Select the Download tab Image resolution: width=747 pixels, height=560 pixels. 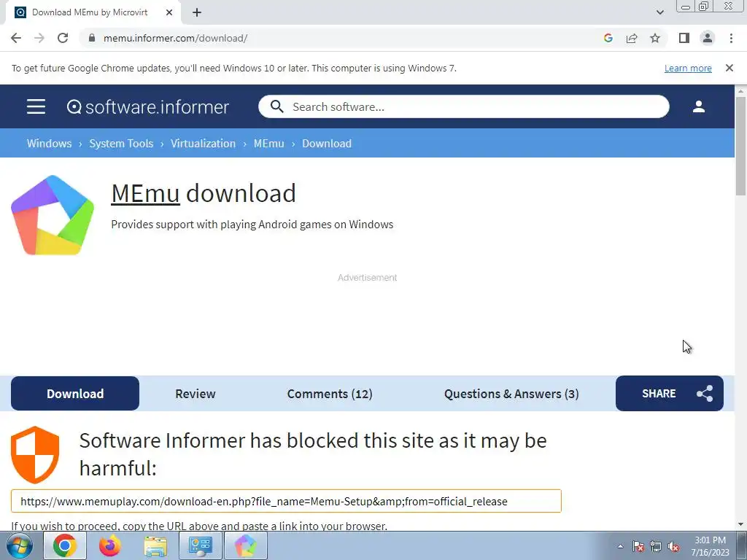[75, 393]
